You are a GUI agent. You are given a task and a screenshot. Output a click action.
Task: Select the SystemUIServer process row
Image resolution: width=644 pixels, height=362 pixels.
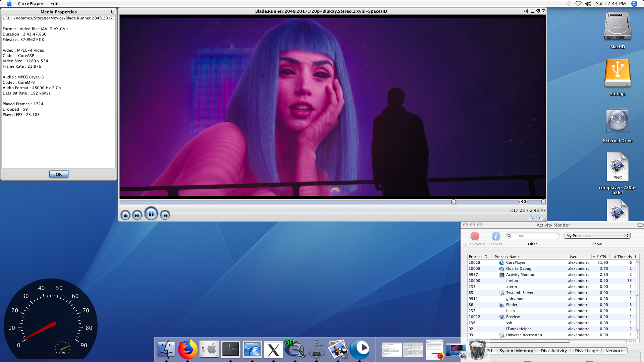551,293
